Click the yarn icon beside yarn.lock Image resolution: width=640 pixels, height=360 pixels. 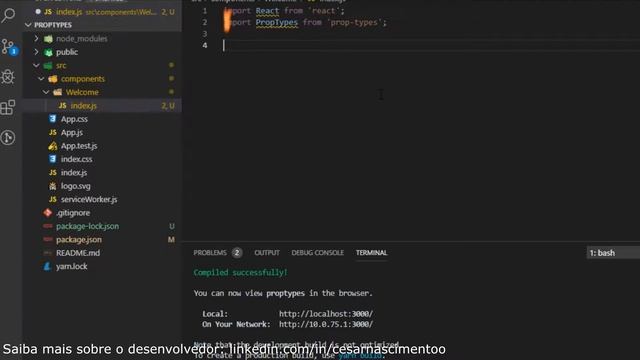[48, 267]
